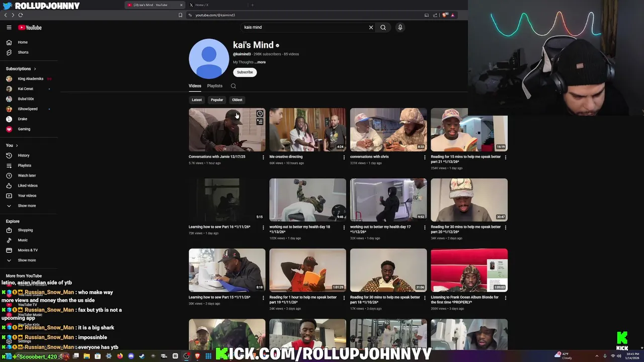Click the YouTube logo
The width and height of the screenshot is (644, 362).
point(30,28)
